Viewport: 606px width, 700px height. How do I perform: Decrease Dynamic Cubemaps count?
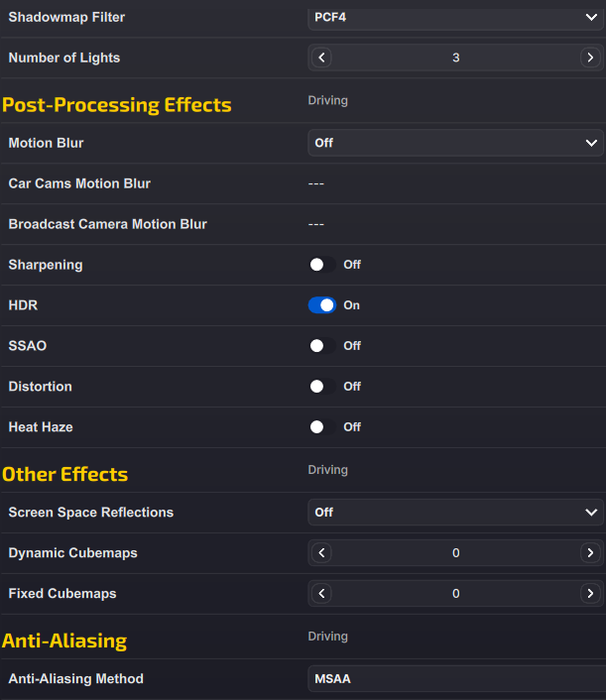[321, 553]
